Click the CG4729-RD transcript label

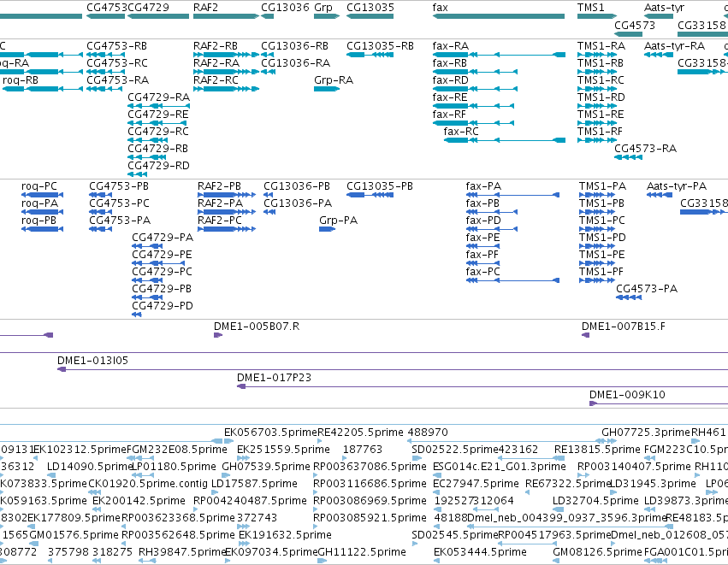pos(159,166)
